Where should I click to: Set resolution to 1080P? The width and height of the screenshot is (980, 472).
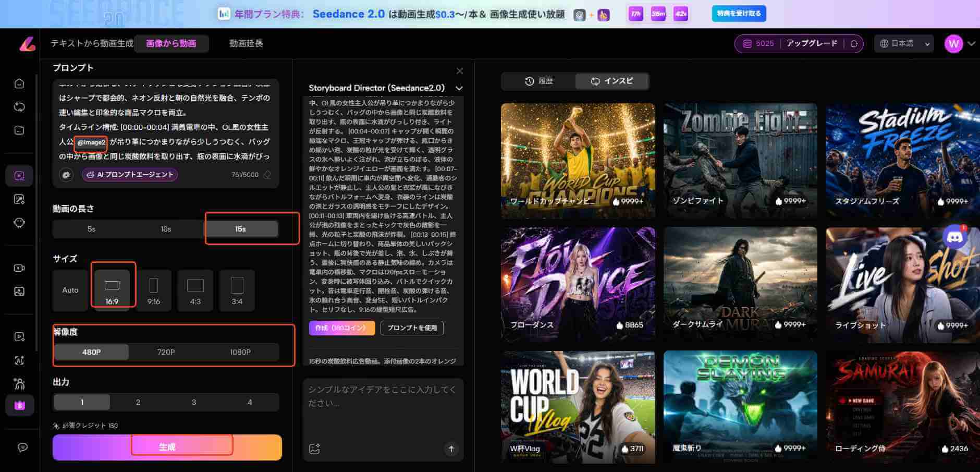240,352
